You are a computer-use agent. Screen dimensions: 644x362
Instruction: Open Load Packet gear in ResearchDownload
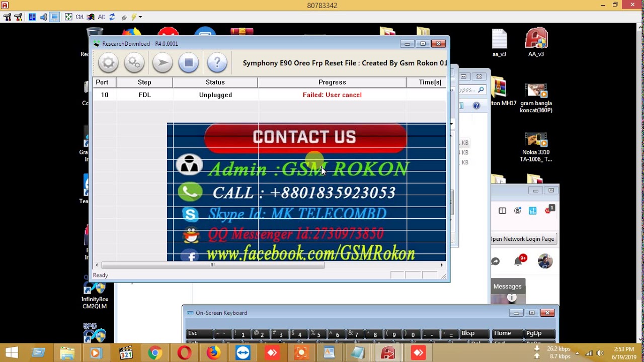point(108,63)
